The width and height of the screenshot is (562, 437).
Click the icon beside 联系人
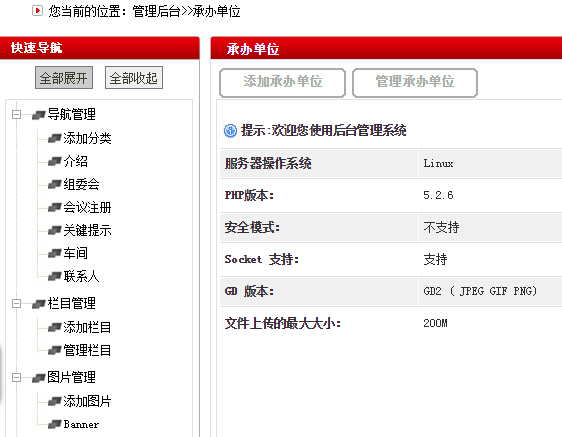(x=54, y=276)
